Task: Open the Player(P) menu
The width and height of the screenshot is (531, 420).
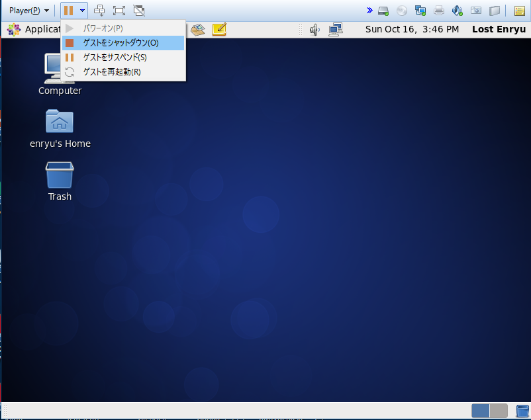Action: coord(28,11)
